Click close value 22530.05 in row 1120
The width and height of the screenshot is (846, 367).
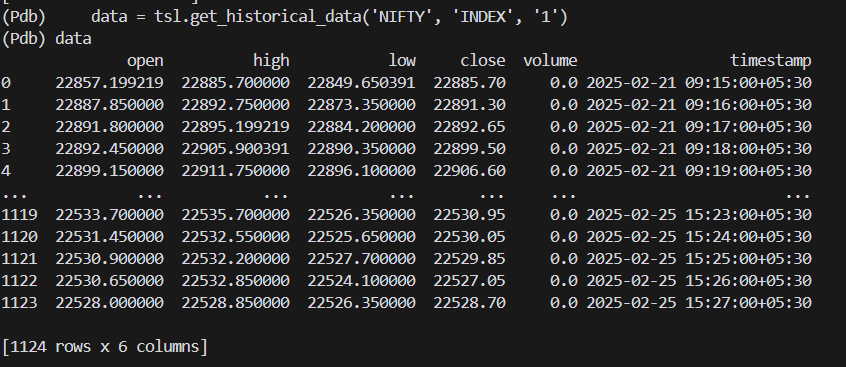pos(469,236)
